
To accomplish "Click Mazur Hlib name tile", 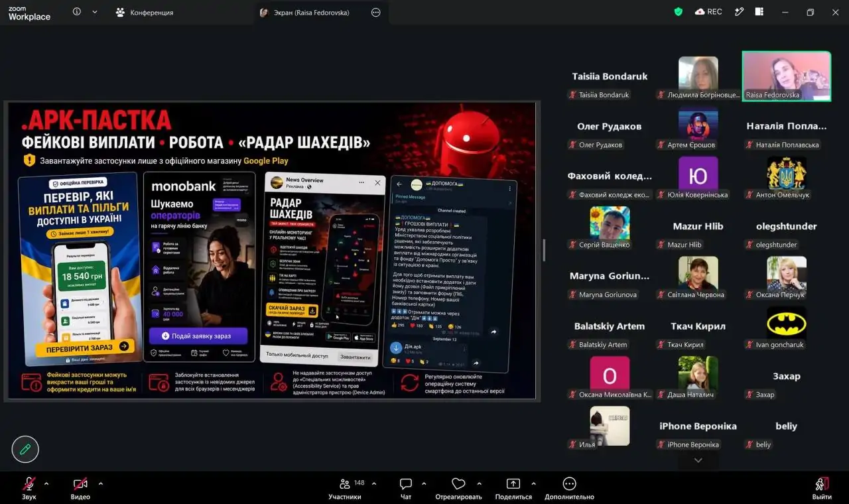I will [698, 226].
